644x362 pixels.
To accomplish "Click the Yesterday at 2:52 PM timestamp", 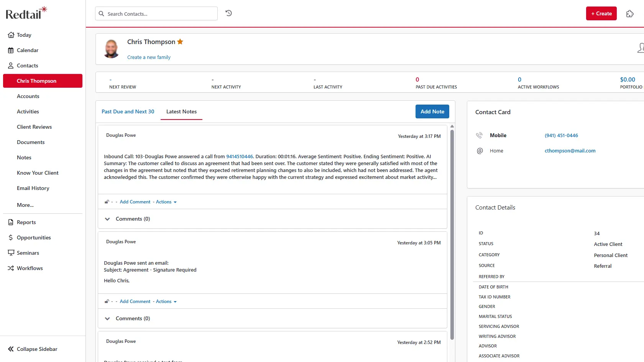I will (419, 342).
